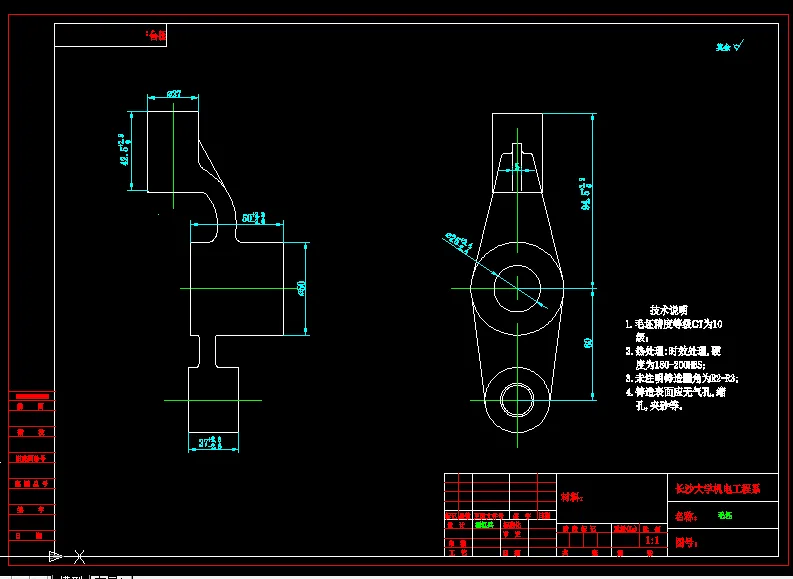
Task: Select the ø25 diagonal dimension text
Action: [459, 242]
